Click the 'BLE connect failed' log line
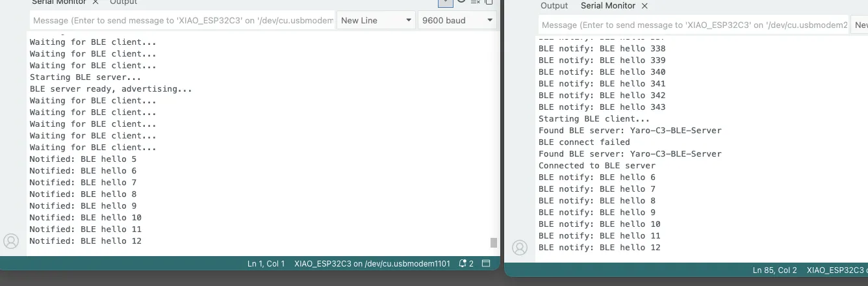 (x=584, y=142)
